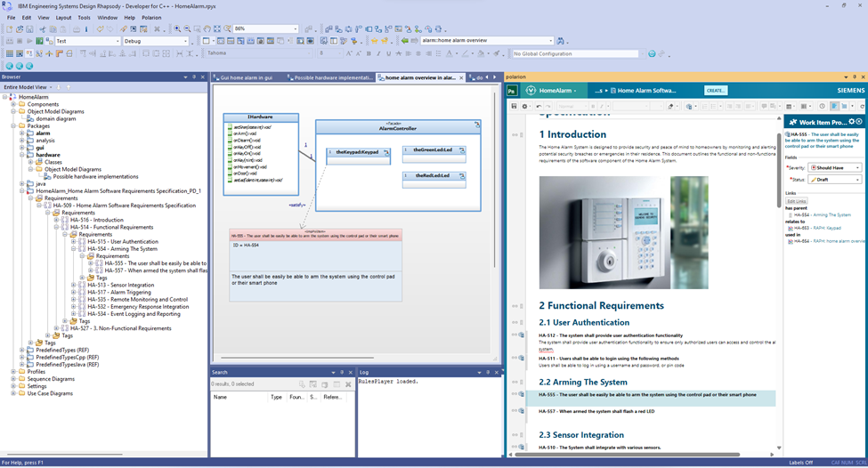The image size is (868, 468).
Task: Open the Polarion menu
Action: click(x=151, y=18)
